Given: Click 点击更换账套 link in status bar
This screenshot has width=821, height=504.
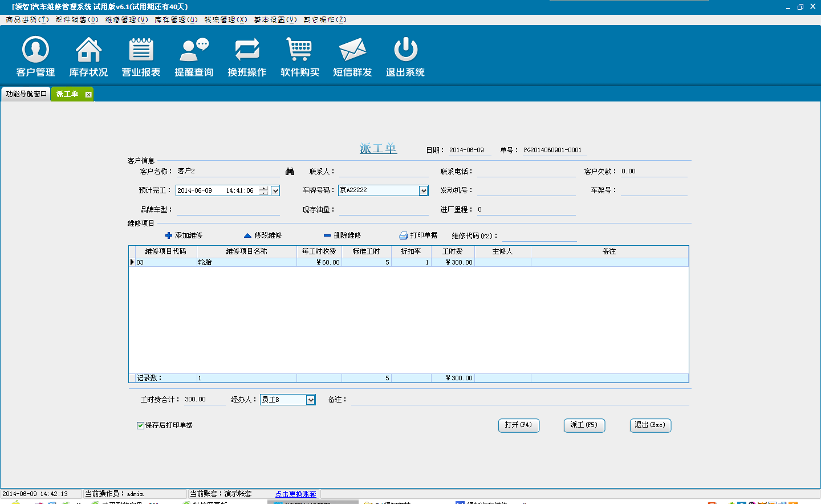Looking at the screenshot, I should pos(295,494).
